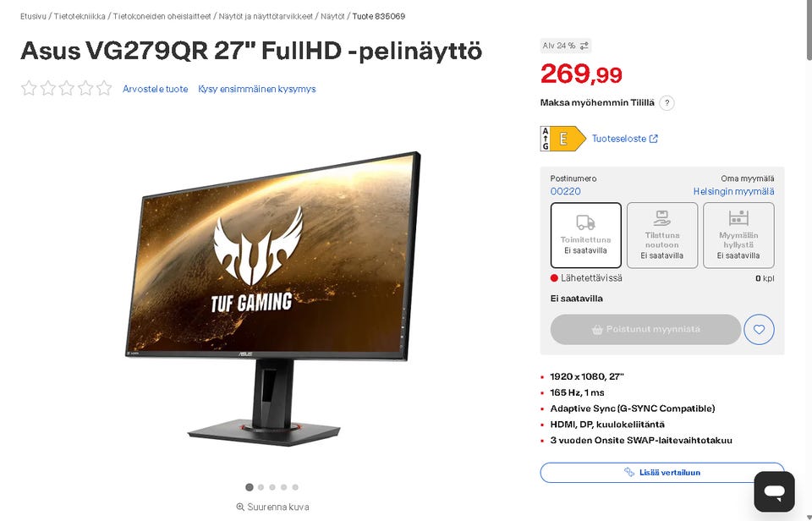Select the Tilattuna noutoon pickup option
This screenshot has height=521, width=812.
(x=661, y=235)
